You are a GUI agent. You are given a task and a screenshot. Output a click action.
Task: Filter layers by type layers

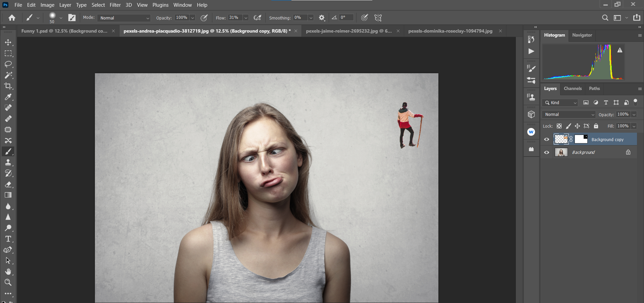coord(606,102)
